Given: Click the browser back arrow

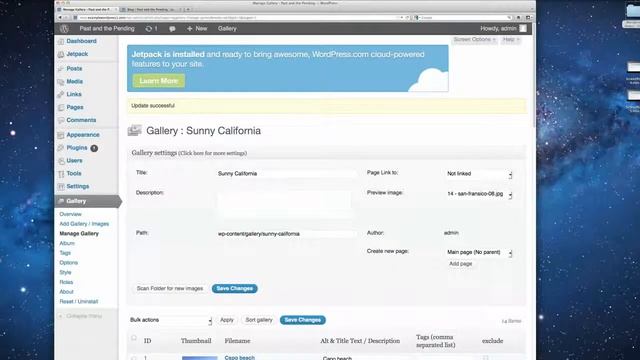Looking at the screenshot, I should pos(60,18).
